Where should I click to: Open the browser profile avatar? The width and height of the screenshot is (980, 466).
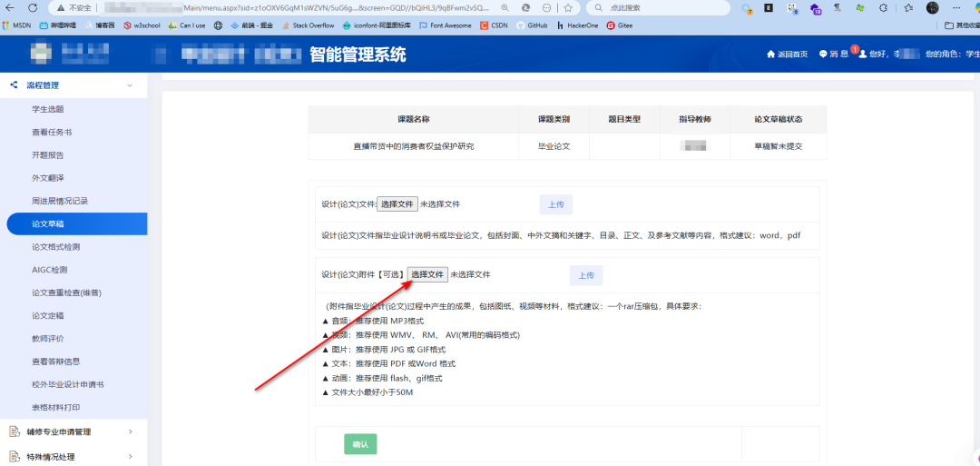[933, 8]
